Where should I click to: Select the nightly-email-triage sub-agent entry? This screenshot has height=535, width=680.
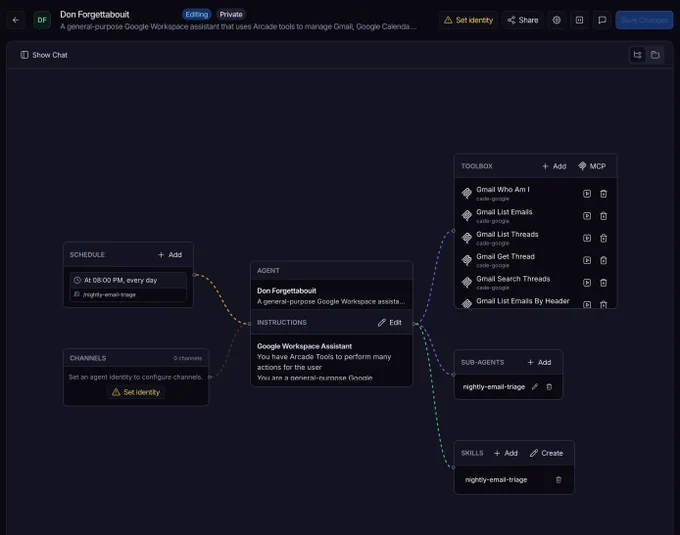494,386
